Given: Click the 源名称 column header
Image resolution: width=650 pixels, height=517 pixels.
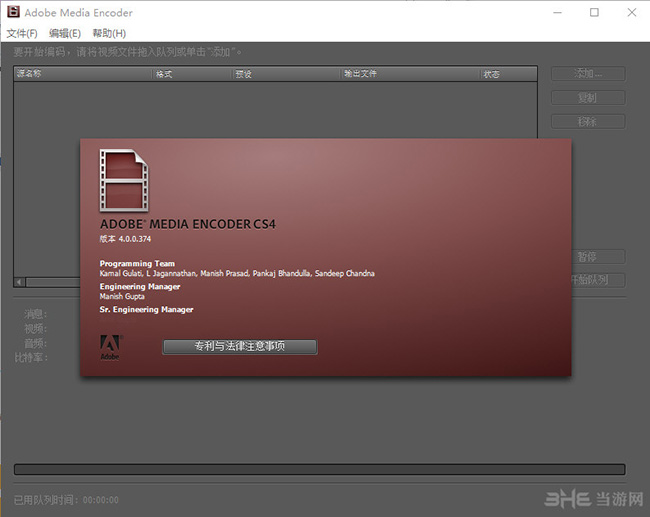Looking at the screenshot, I should coord(83,74).
